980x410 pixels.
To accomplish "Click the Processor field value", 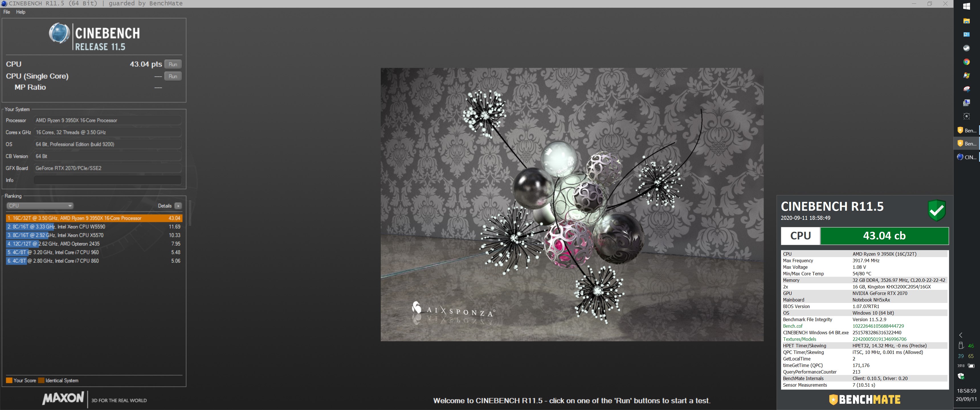I will pyautogui.click(x=107, y=120).
